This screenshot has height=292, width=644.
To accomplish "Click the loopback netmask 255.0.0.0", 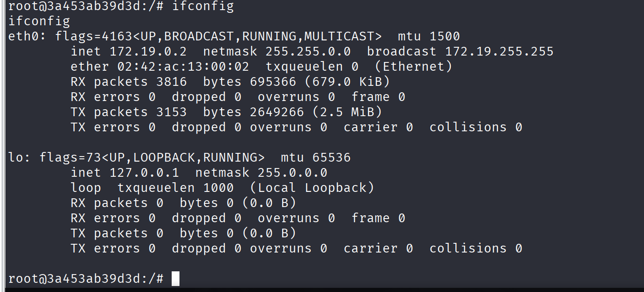I will click(x=292, y=173).
